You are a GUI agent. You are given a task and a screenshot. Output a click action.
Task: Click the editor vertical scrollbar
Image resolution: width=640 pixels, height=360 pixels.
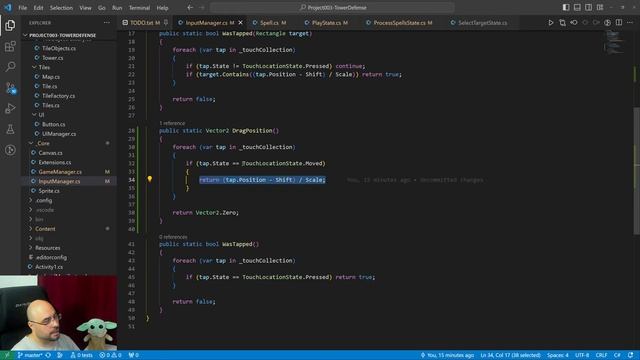pos(636,171)
